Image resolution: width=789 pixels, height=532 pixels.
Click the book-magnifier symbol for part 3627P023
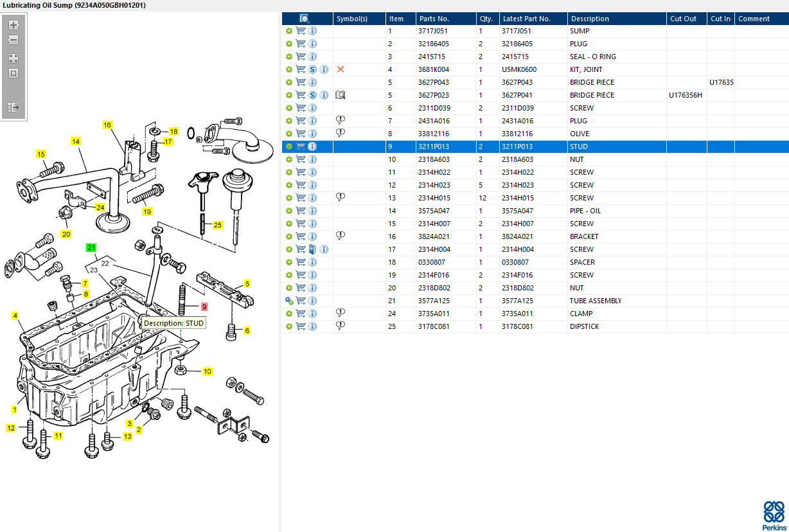tap(341, 95)
